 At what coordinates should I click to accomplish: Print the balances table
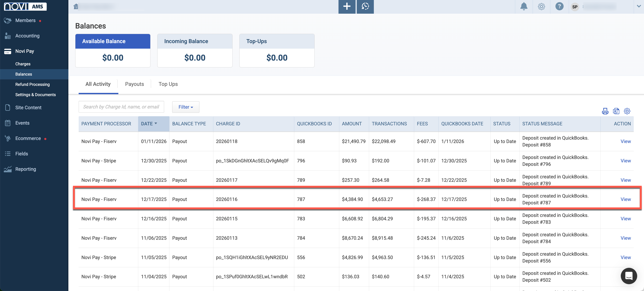click(605, 111)
